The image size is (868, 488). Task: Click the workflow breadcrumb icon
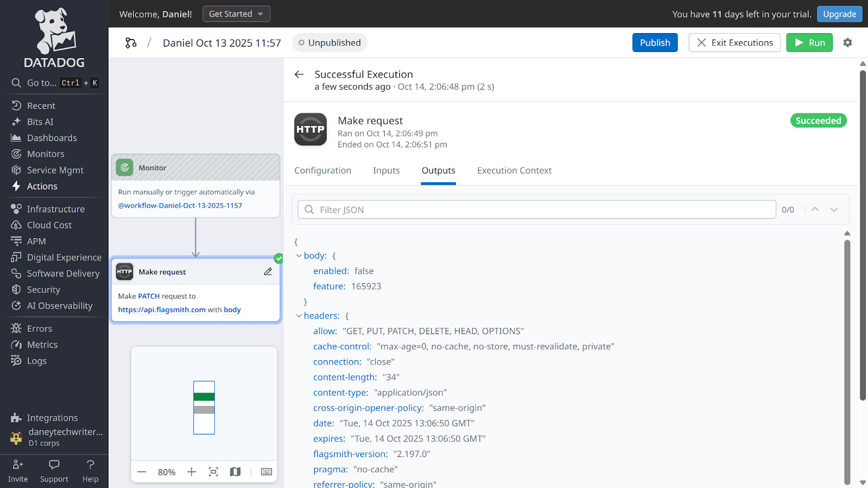tap(131, 43)
